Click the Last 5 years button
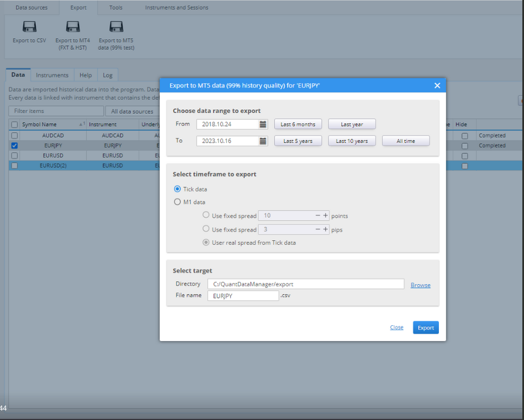Screen dimensions: 524x420 tap(298, 141)
